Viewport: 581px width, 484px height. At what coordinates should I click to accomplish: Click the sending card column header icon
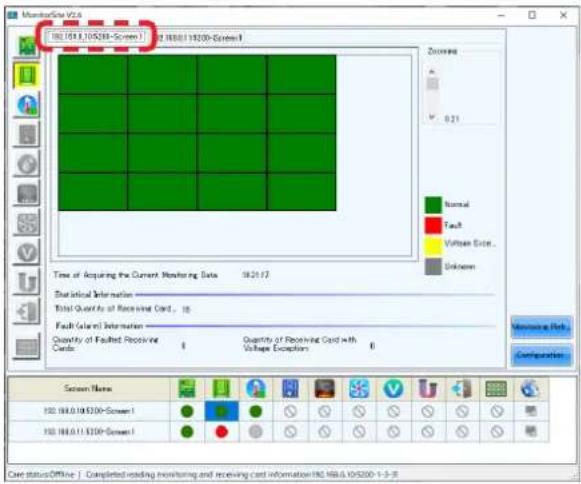tap(187, 388)
